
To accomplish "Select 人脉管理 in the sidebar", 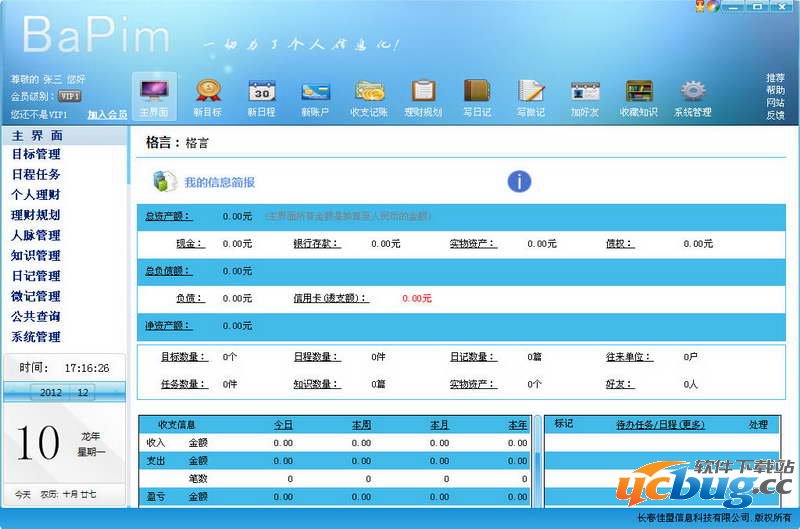I will click(x=36, y=235).
